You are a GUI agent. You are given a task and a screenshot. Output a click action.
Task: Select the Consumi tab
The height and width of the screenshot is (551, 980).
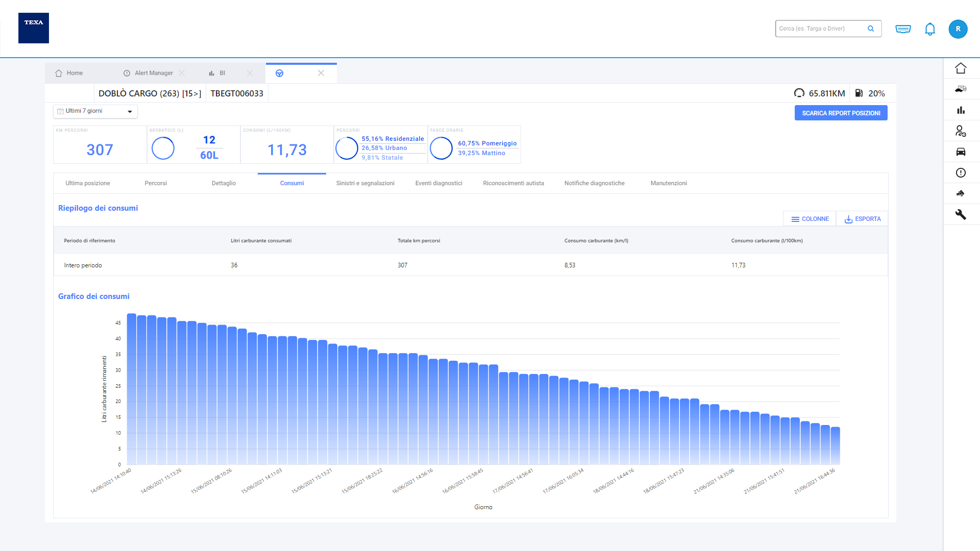(x=292, y=183)
